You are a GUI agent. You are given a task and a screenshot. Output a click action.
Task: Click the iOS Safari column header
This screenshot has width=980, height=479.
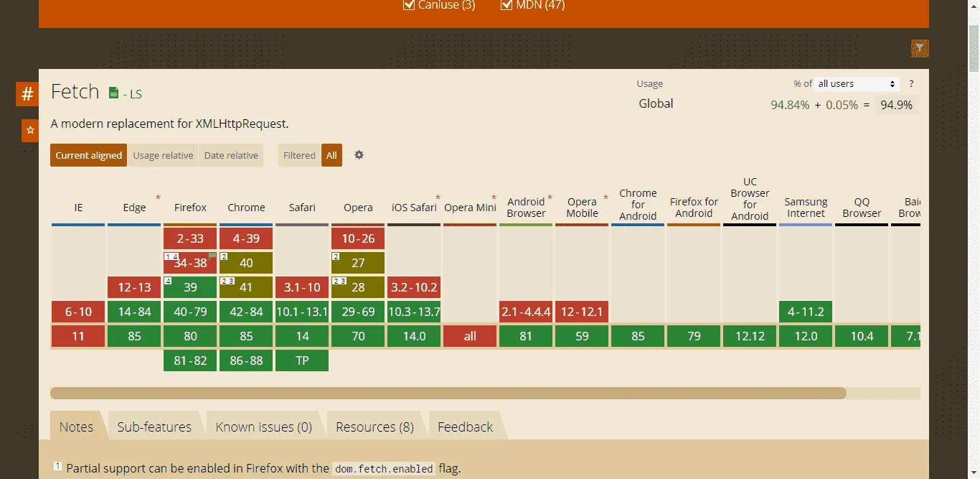click(414, 208)
